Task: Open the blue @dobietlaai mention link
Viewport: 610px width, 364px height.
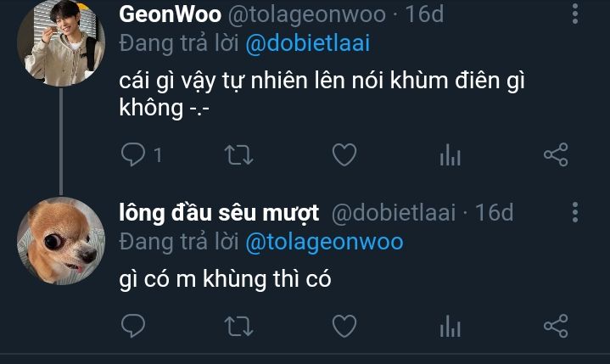Action: pos(307,42)
